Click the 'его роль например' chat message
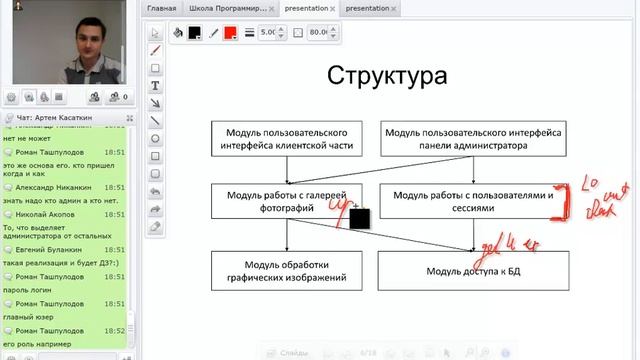The height and width of the screenshot is (360, 640). 37,344
